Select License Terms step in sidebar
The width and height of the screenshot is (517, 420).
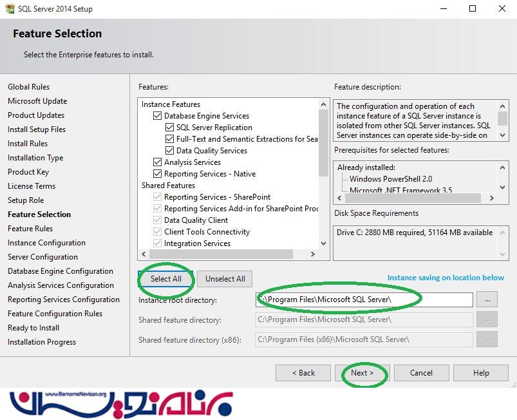tap(32, 186)
